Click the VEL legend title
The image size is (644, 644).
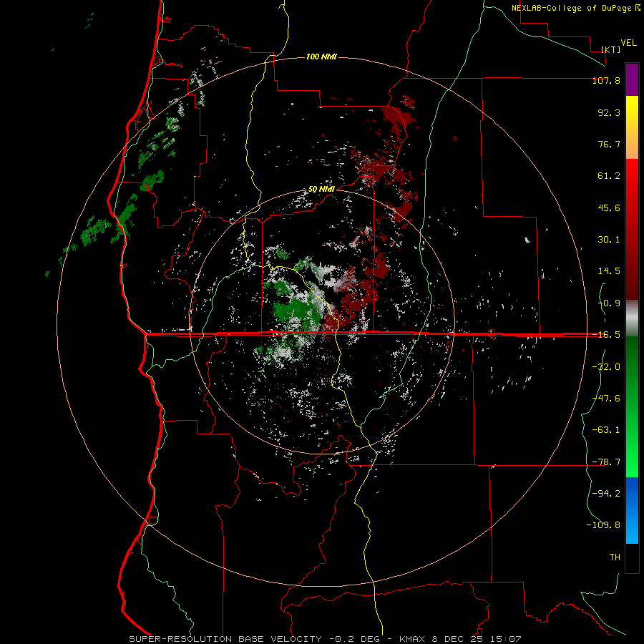coord(628,43)
